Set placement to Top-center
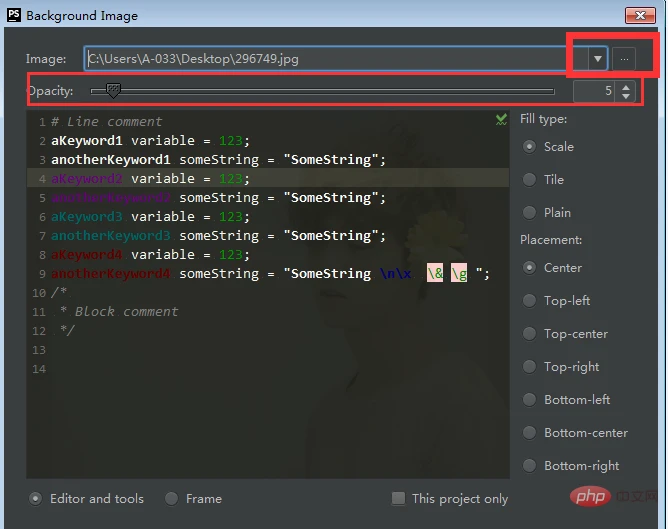The width and height of the screenshot is (669, 529). [x=530, y=333]
